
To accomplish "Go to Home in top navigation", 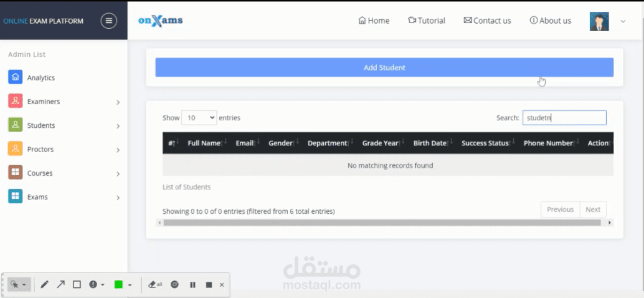I will click(374, 21).
